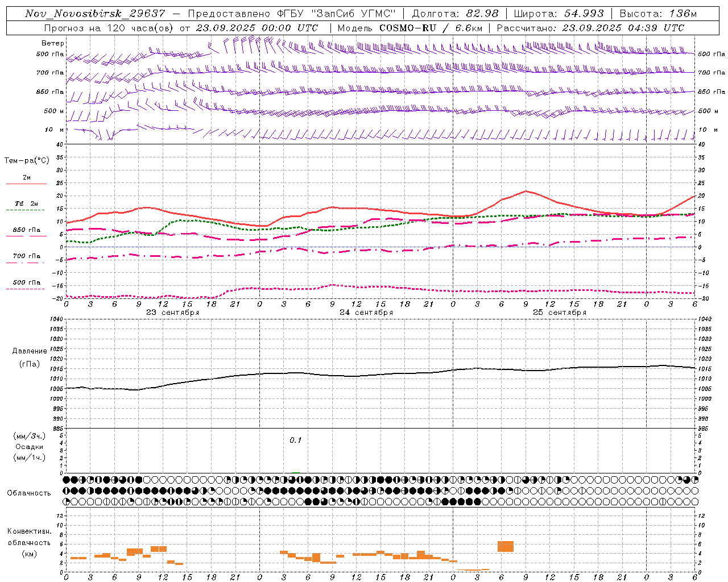The height and width of the screenshot is (582, 728).
Task: Click the Давление pressure panel label
Action: pos(30,351)
